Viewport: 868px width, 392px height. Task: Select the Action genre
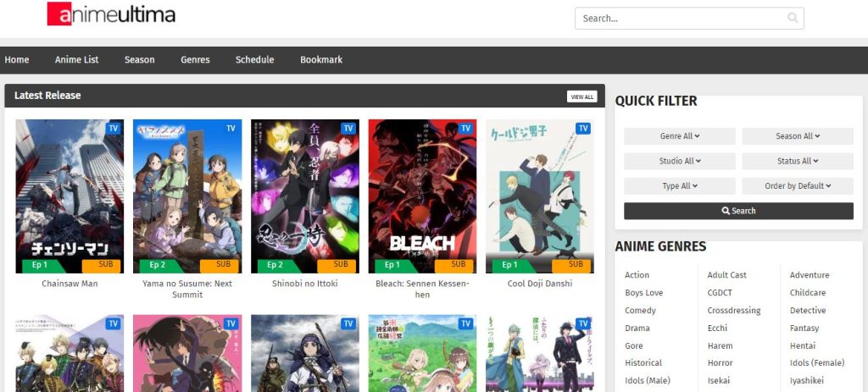pyautogui.click(x=637, y=275)
